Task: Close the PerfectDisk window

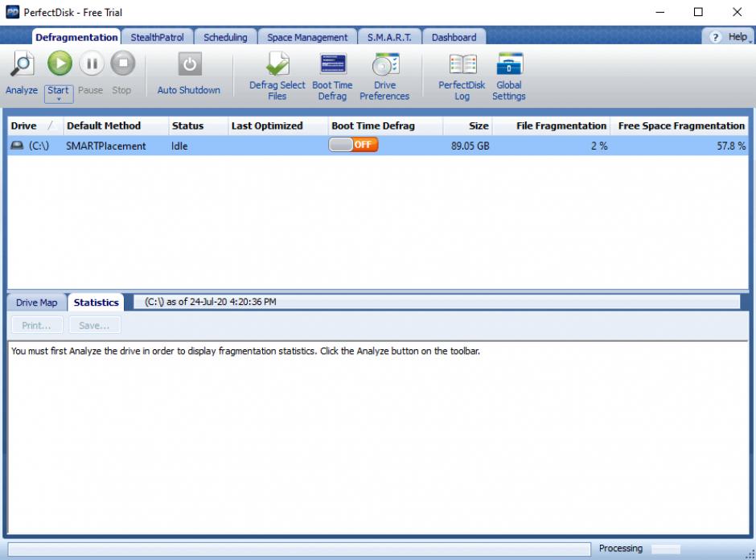Action: [x=737, y=12]
